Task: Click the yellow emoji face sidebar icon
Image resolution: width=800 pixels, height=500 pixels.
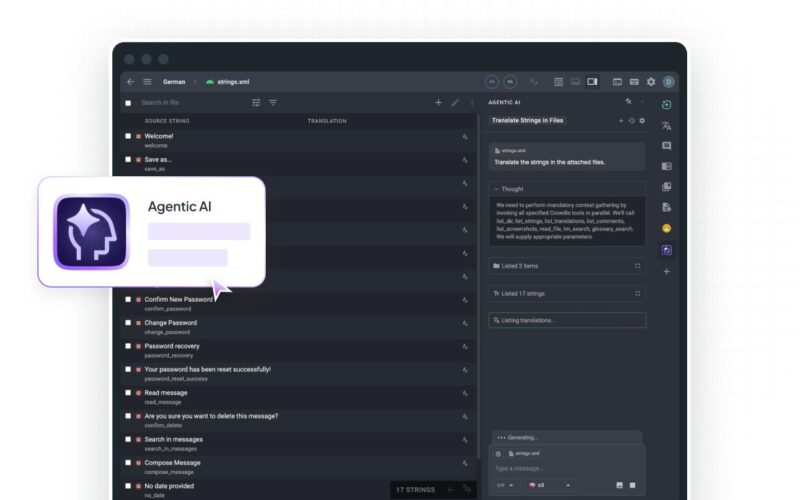Action: 666,228
